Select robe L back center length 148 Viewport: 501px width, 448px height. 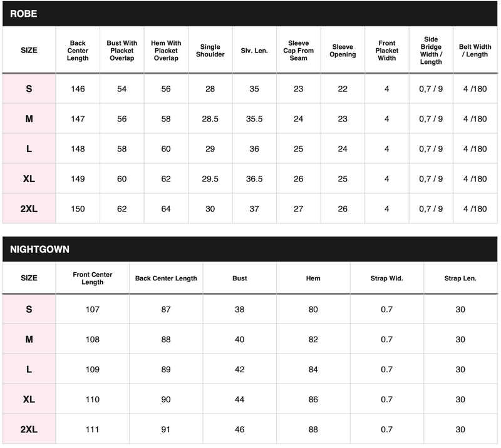[x=78, y=149]
